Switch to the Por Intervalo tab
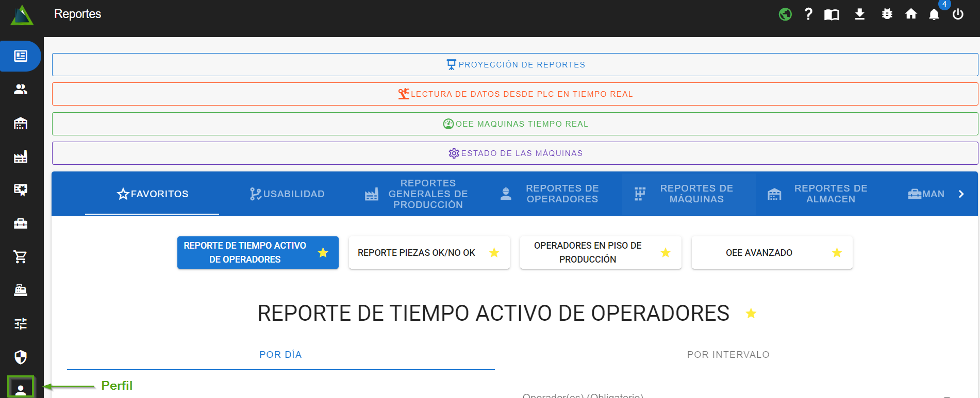The image size is (980, 398). coord(728,355)
